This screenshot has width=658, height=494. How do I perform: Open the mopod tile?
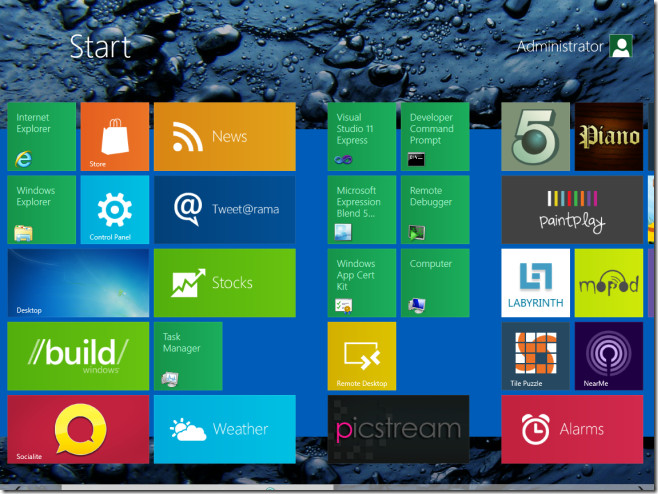(x=609, y=283)
